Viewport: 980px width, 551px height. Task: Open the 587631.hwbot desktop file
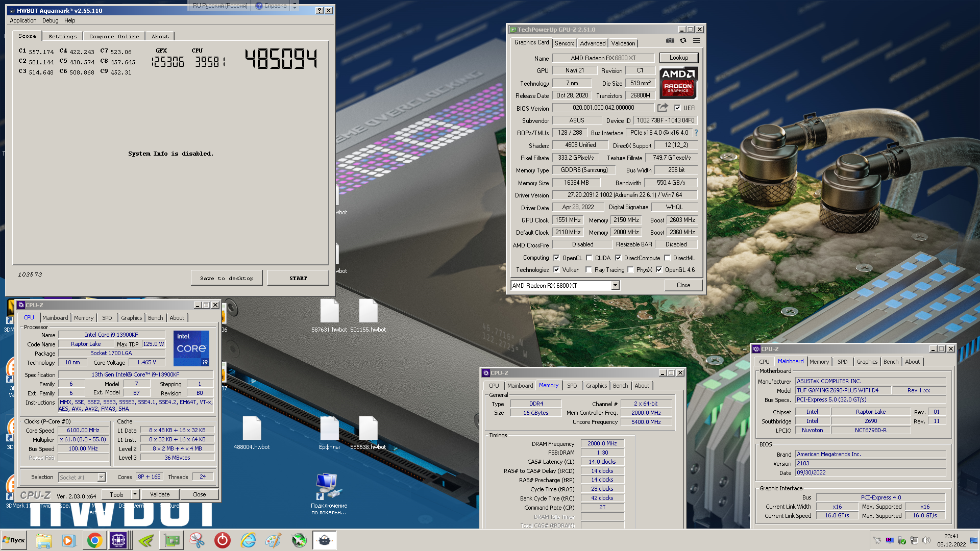click(329, 316)
